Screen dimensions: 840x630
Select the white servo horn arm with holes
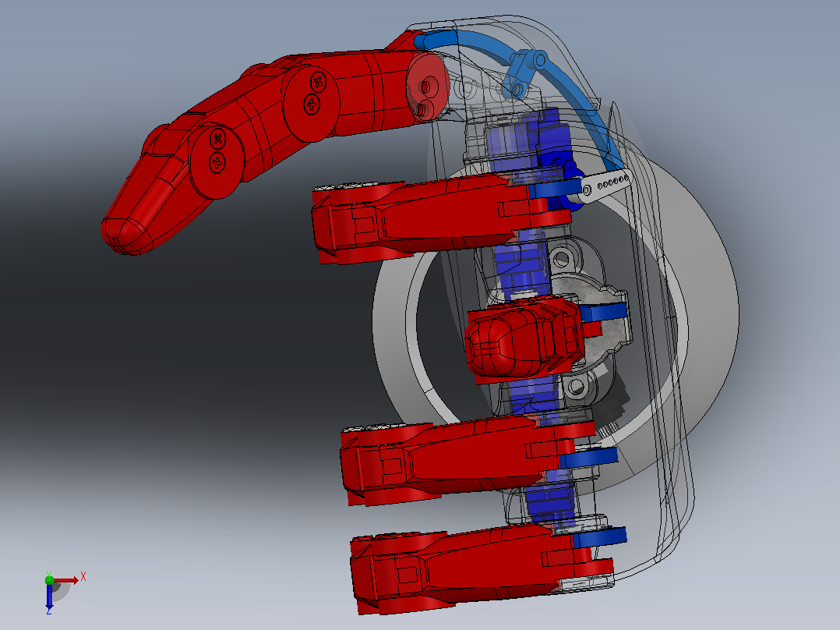(x=605, y=186)
